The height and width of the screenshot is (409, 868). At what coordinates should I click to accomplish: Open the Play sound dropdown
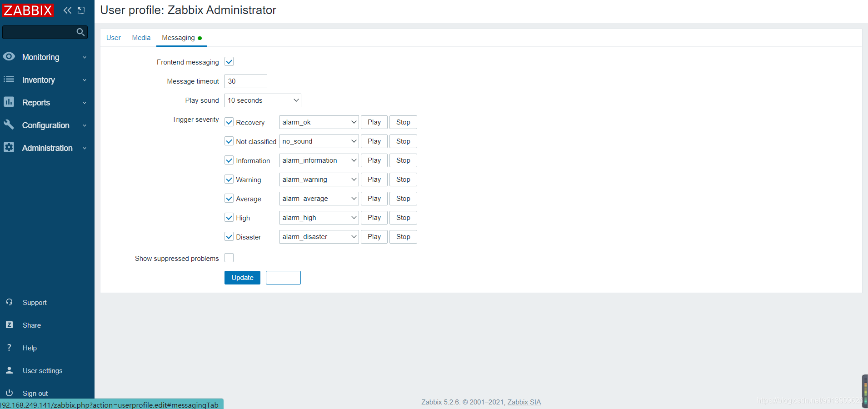pyautogui.click(x=263, y=100)
